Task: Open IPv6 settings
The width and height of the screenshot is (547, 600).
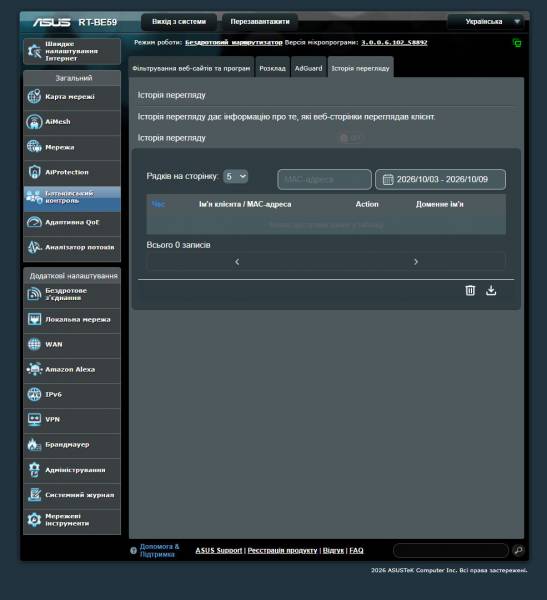Action: (x=72, y=395)
